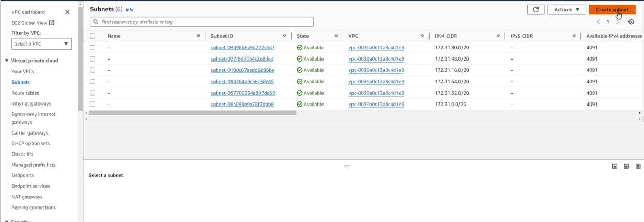Open the Actions dropdown menu
The height and width of the screenshot is (222, 644).
click(x=566, y=10)
